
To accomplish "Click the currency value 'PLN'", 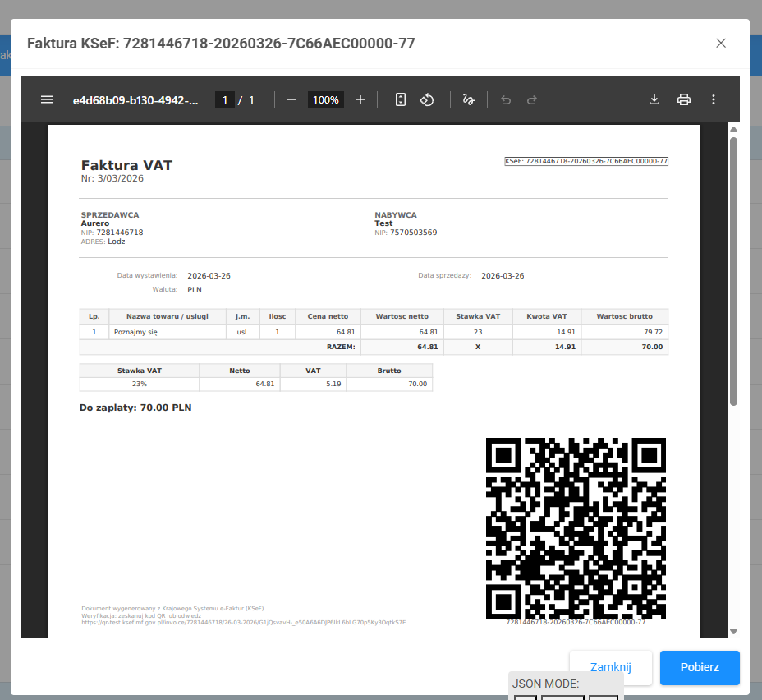I will point(195,290).
